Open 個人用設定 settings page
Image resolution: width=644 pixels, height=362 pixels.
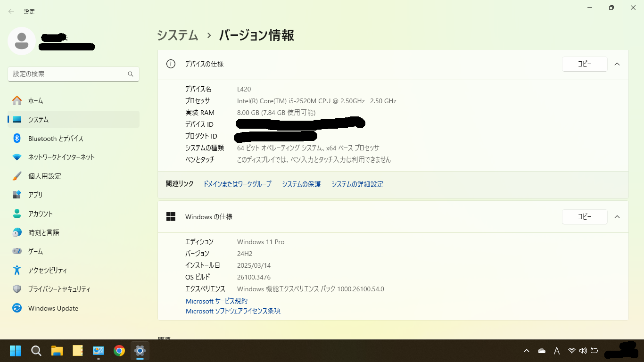(74, 176)
